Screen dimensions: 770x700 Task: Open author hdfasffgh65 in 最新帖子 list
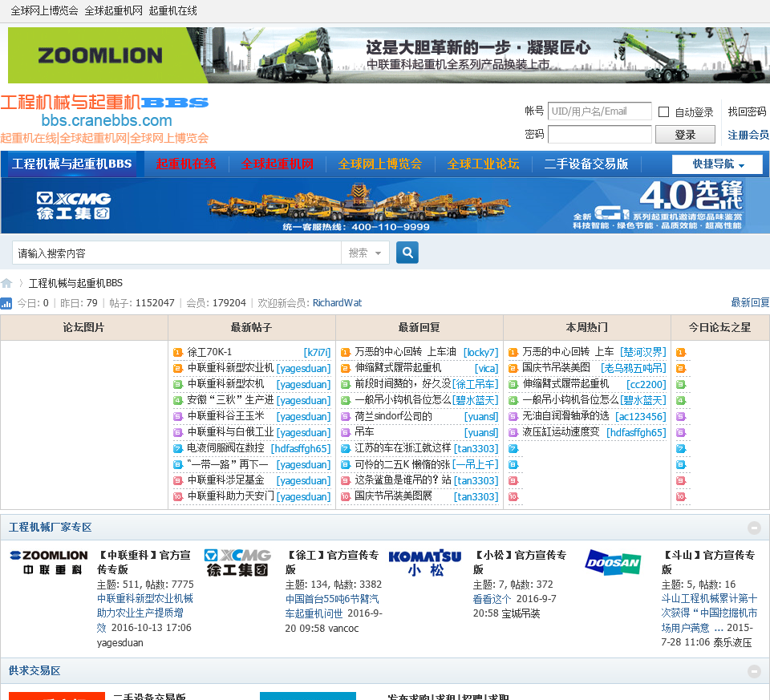coord(301,449)
